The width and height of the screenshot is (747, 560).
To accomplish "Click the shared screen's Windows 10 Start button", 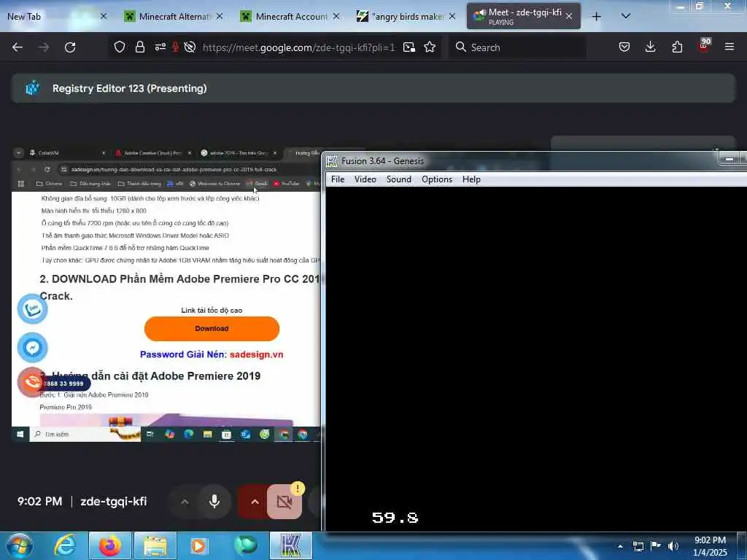I will coord(20,435).
